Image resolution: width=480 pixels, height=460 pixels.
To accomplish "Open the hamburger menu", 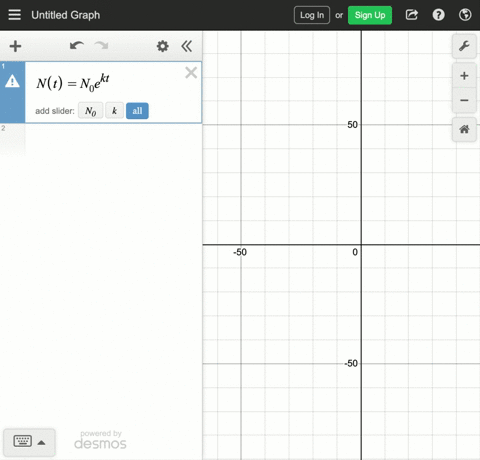I will click(x=14, y=15).
